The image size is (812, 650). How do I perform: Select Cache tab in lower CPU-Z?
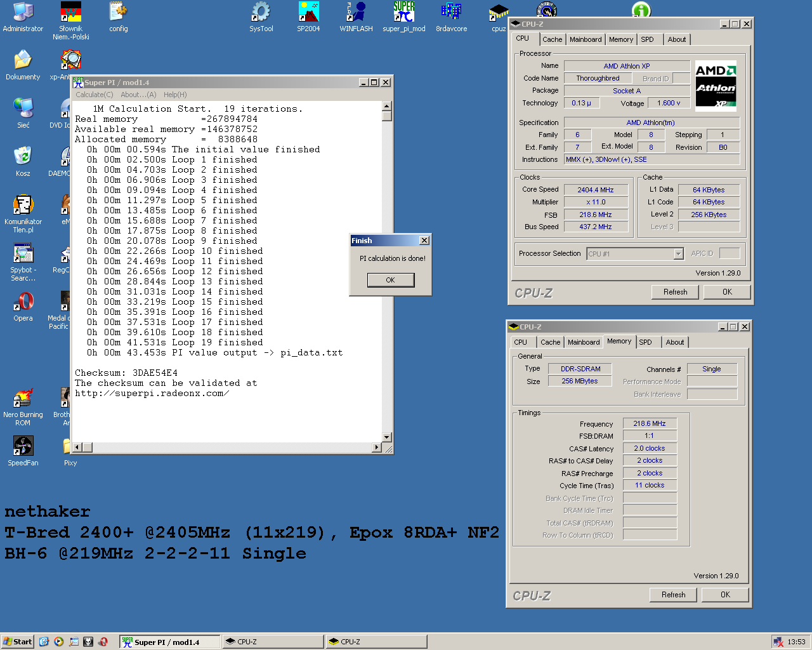point(550,342)
